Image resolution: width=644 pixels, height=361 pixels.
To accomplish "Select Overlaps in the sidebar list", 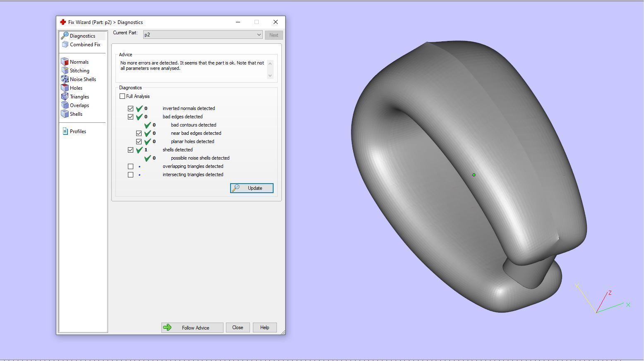I will (x=79, y=105).
